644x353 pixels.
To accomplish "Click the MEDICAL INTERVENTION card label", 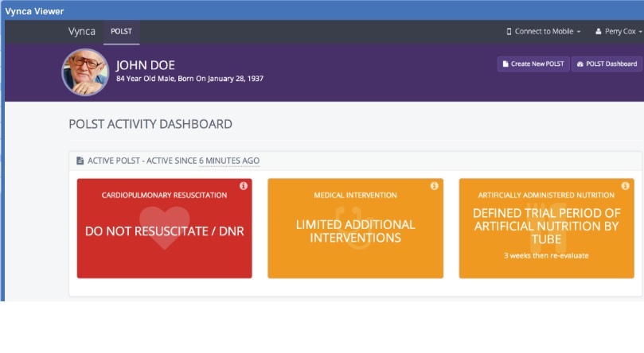I will coord(355,195).
